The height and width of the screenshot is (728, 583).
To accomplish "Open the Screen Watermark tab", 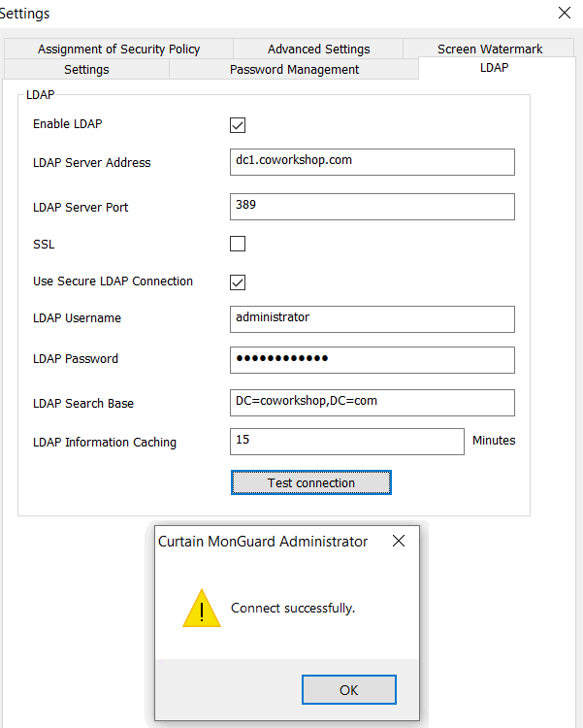I will coord(490,49).
